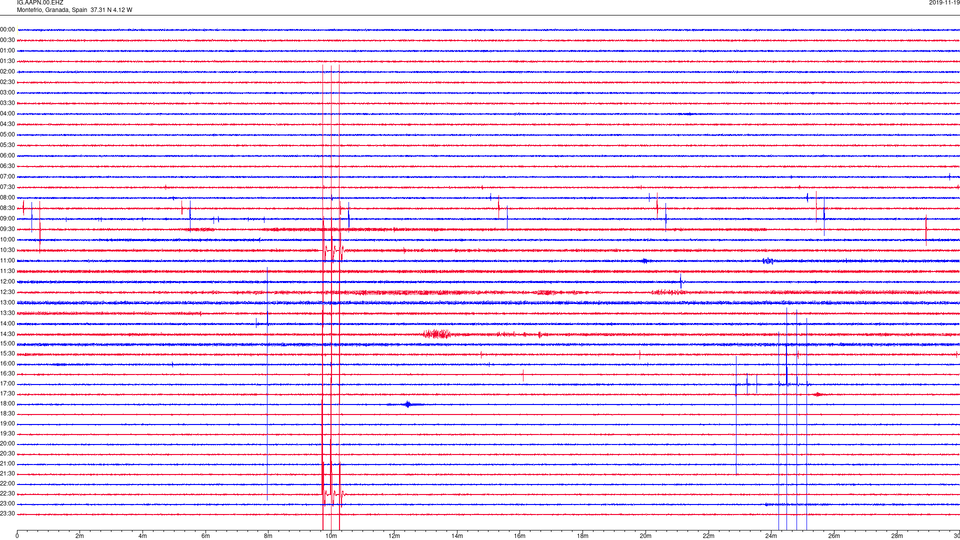
Task: Click the 10m tick label on time axis
Action: pyautogui.click(x=331, y=536)
